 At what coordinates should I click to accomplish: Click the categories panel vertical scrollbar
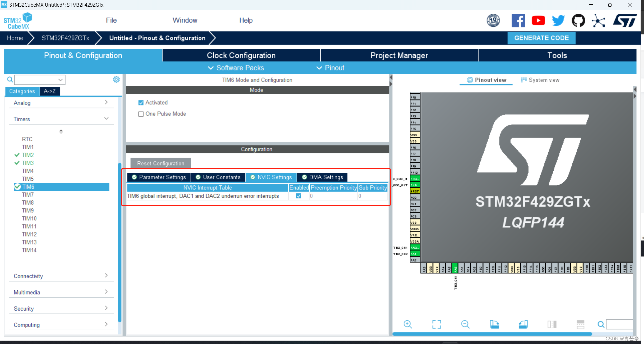tap(119, 242)
